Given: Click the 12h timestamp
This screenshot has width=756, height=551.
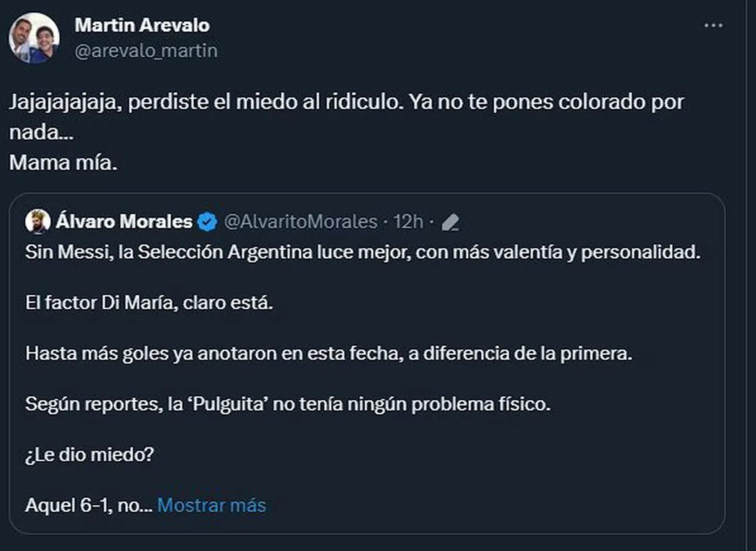Looking at the screenshot, I should click(408, 222).
